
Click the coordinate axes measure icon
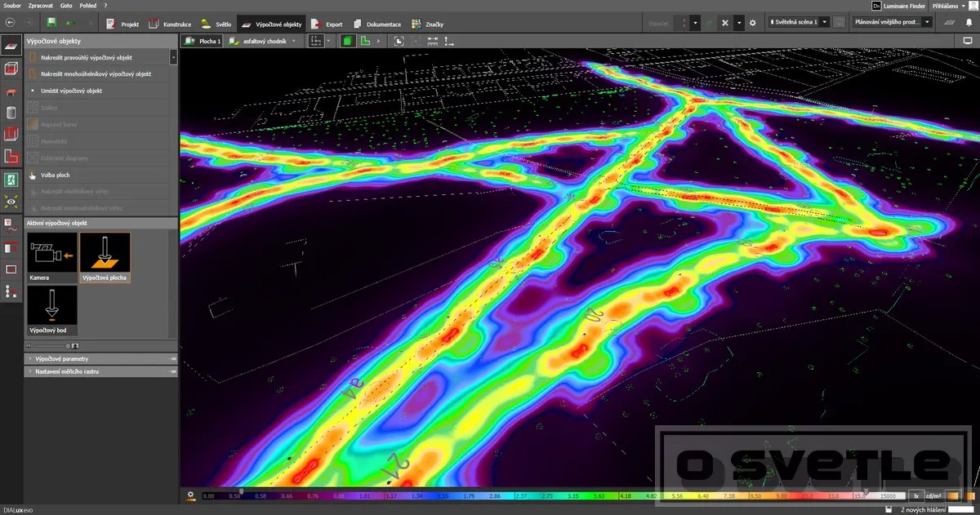click(451, 40)
